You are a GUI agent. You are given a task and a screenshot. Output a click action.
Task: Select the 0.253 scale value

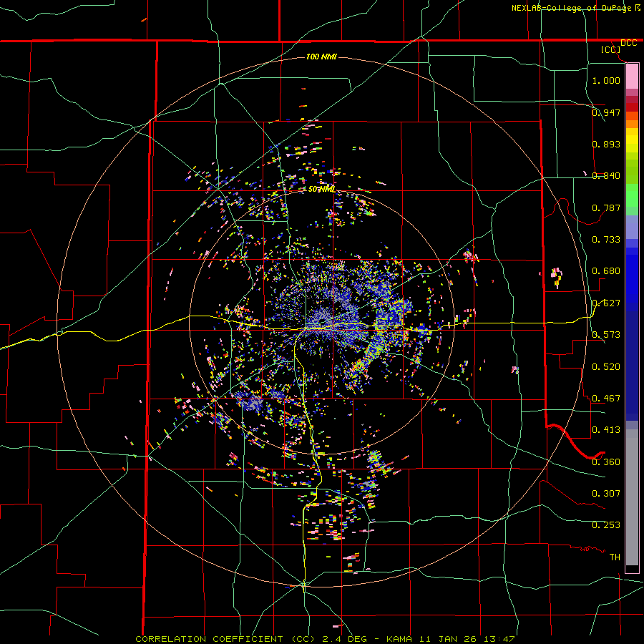pos(606,525)
